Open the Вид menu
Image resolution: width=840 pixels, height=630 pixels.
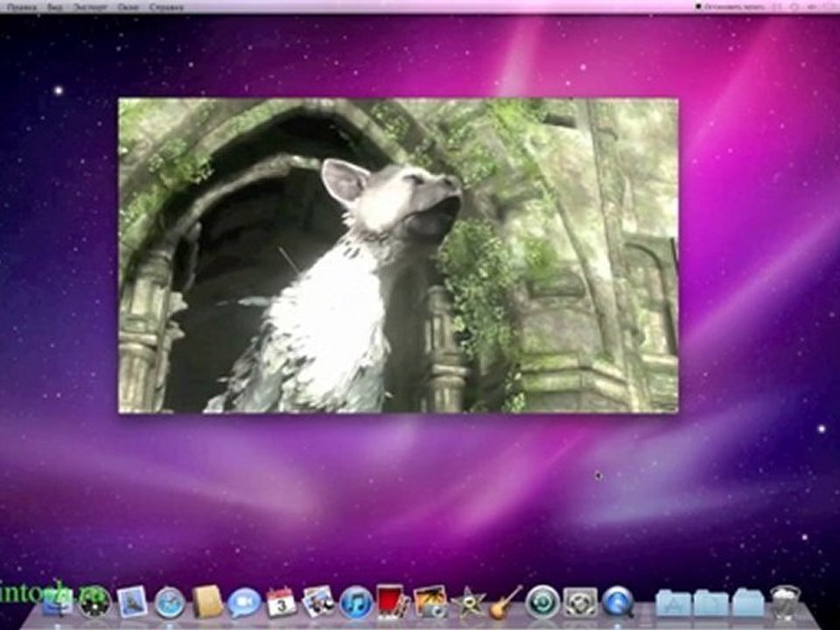coord(54,7)
